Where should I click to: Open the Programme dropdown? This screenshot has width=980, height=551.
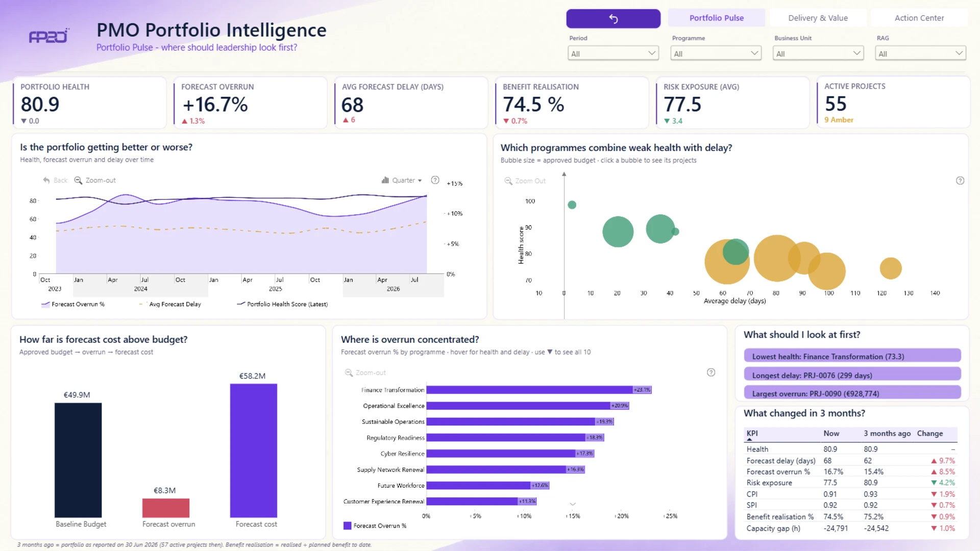716,54
